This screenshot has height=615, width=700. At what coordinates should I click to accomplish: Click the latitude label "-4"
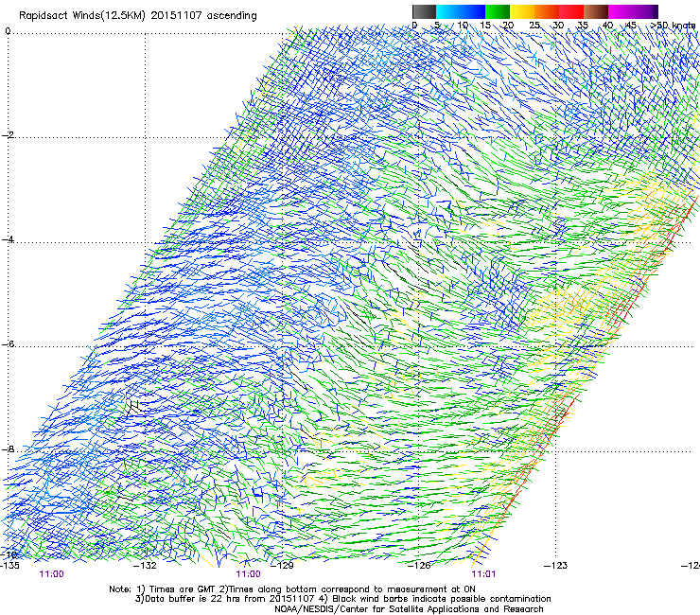[x=8, y=239]
